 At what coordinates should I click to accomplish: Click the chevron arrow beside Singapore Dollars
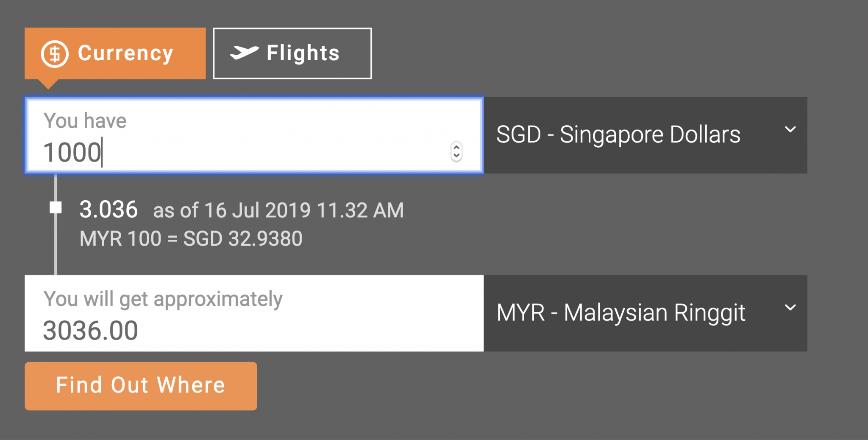pos(790,129)
